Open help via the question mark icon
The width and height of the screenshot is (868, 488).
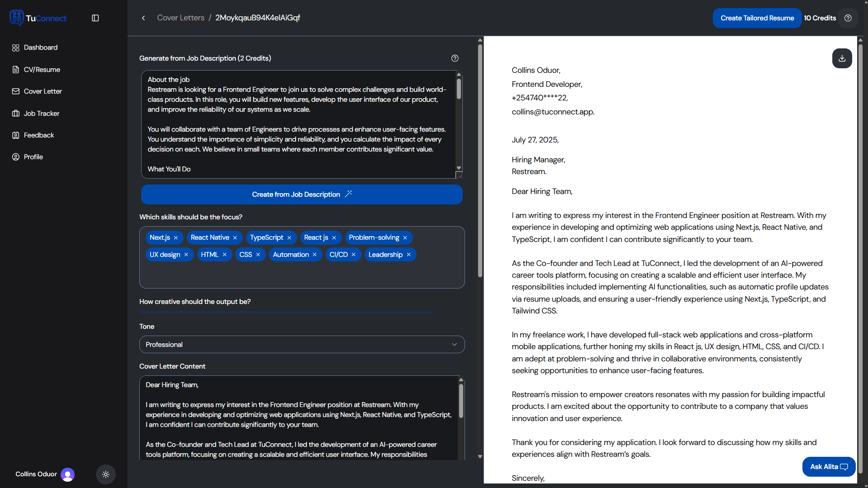point(847,18)
